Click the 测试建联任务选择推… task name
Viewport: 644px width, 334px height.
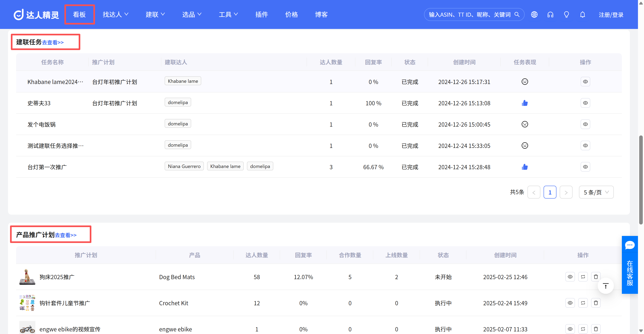[56, 146]
